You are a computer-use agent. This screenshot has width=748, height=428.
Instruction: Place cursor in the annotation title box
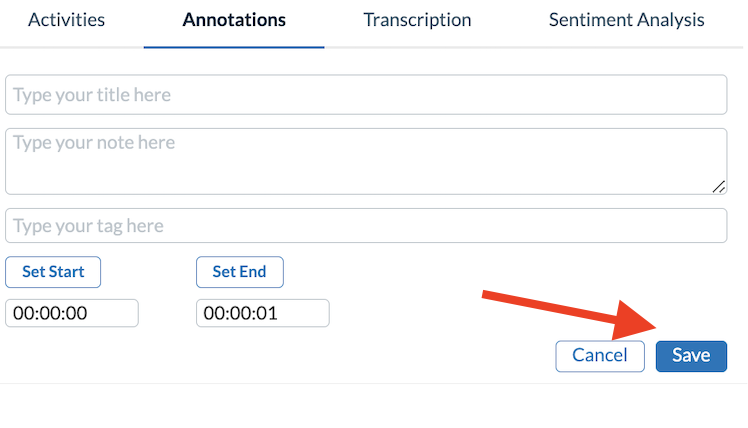coord(365,95)
